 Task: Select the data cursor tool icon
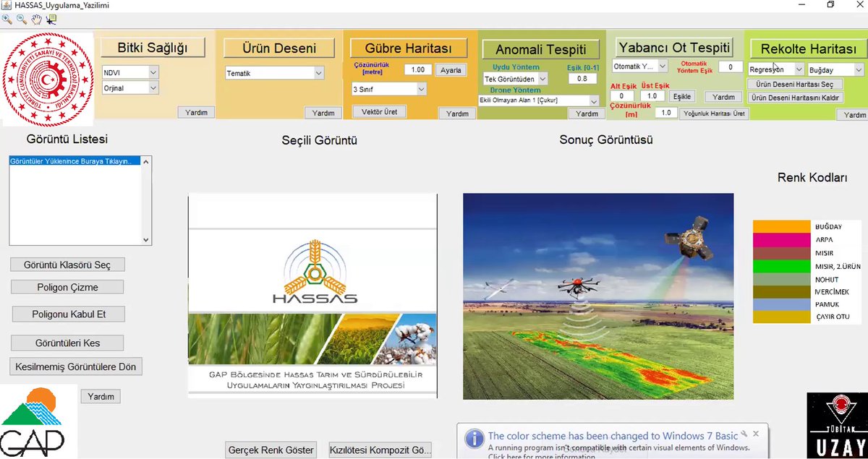[51, 20]
